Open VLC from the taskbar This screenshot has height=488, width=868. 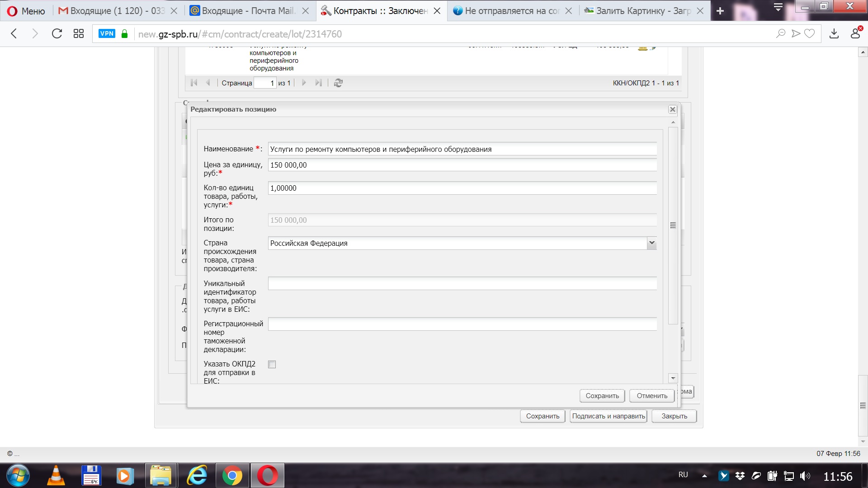[56, 476]
